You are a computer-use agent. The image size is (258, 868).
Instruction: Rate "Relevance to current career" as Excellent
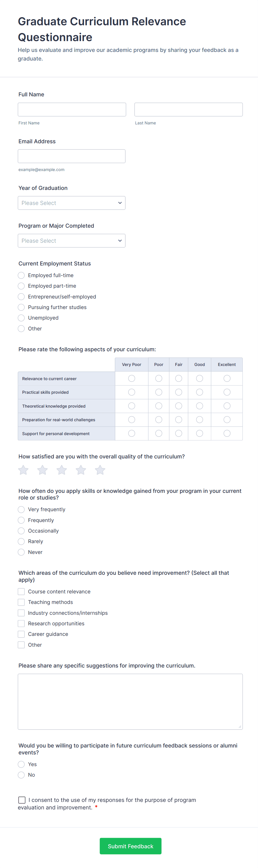point(227,378)
